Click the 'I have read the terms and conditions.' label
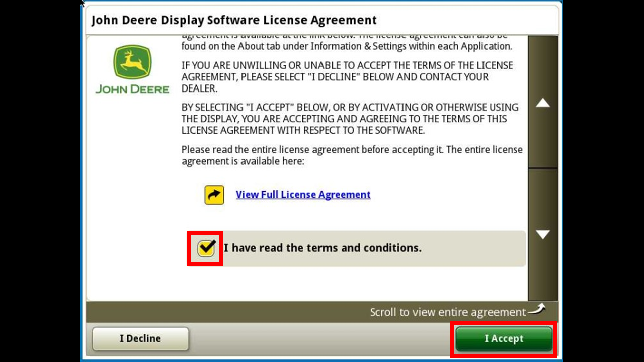 (323, 248)
